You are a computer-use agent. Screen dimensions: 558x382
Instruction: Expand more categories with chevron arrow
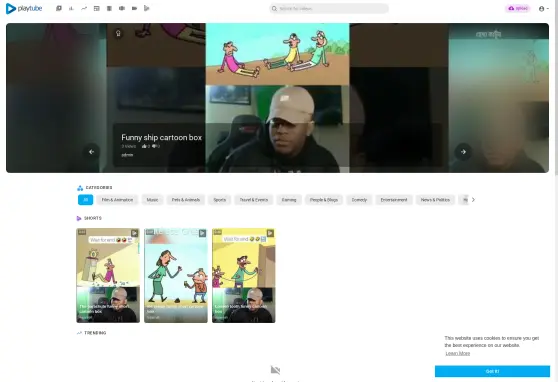(x=473, y=200)
